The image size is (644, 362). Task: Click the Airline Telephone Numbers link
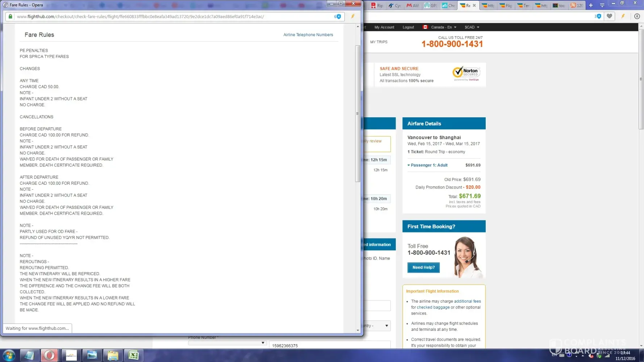click(x=308, y=35)
